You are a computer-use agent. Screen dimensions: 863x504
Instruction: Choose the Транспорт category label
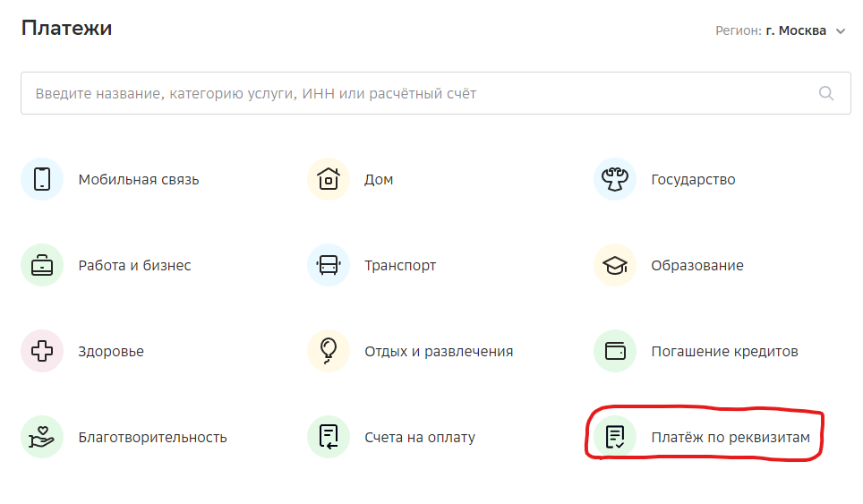[x=400, y=266]
